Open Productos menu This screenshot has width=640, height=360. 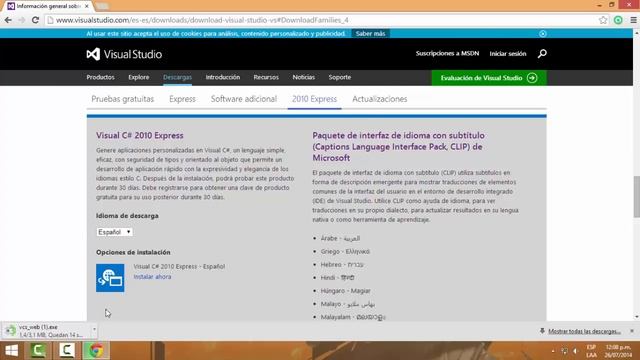(x=100, y=77)
